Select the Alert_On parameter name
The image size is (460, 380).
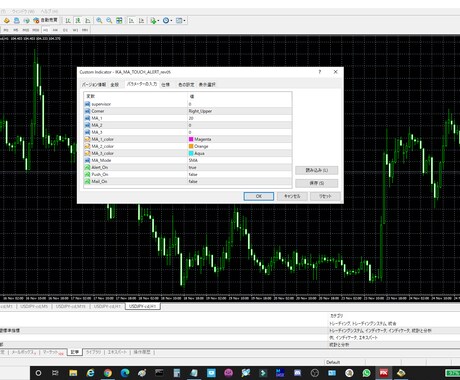pos(100,167)
